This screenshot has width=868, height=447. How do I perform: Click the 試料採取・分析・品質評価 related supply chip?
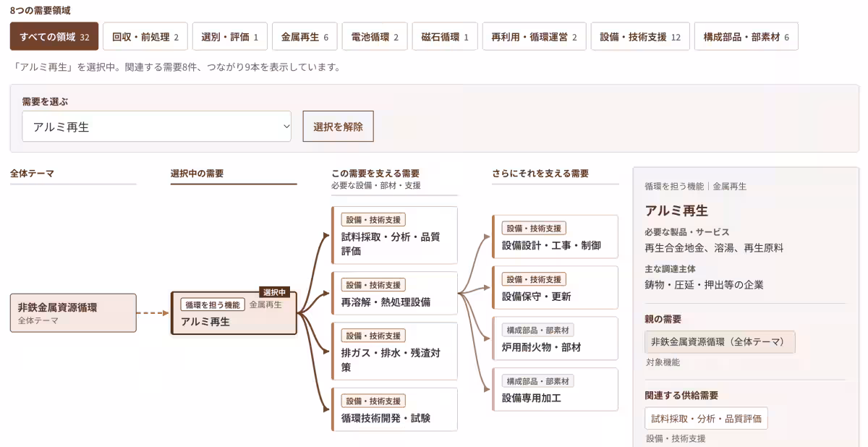click(x=706, y=418)
